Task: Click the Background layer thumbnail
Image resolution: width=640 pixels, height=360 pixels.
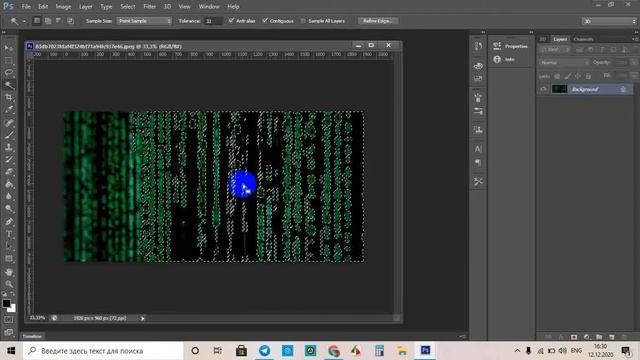Action: pyautogui.click(x=560, y=89)
